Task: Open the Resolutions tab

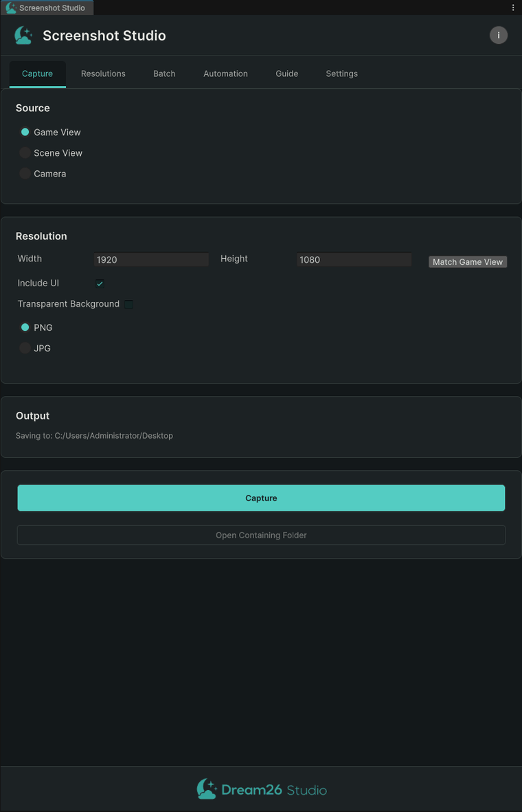Action: [103, 74]
